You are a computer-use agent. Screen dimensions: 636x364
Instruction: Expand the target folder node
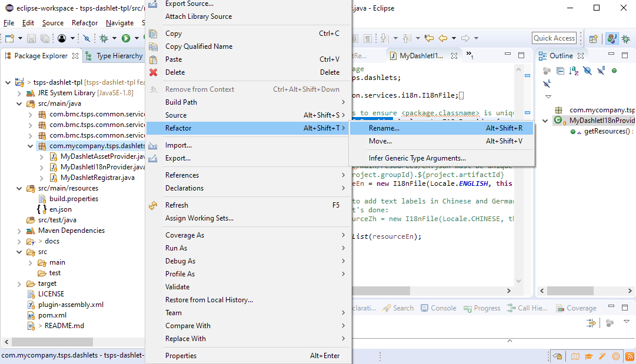[19, 284]
